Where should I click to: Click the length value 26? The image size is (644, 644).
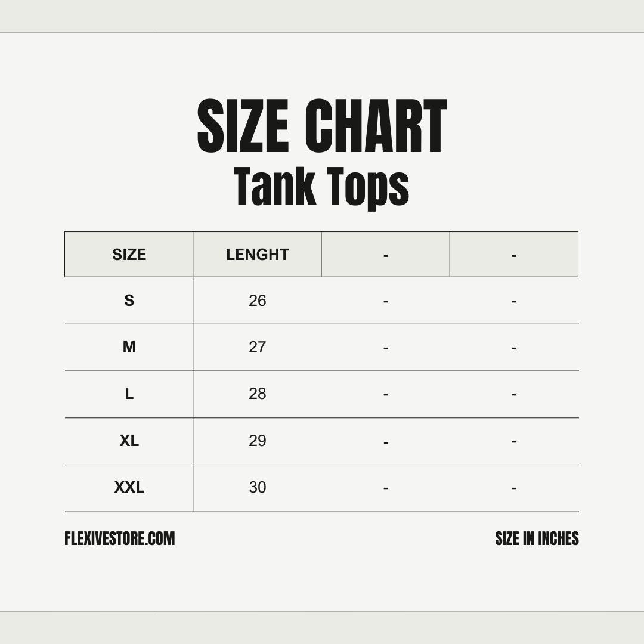(257, 301)
